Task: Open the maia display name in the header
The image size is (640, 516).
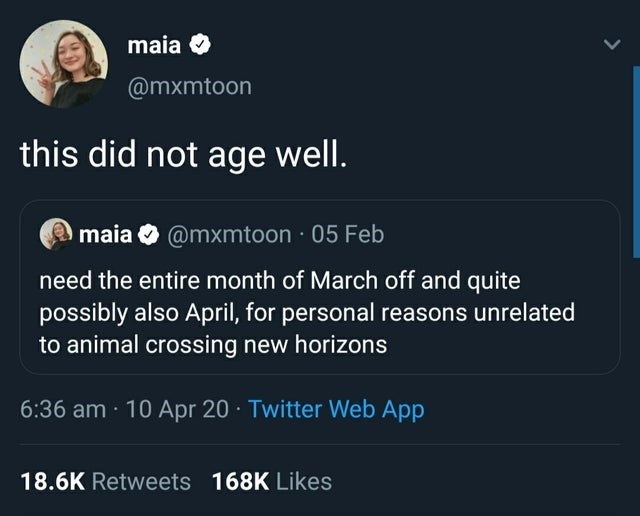Action: click(154, 45)
